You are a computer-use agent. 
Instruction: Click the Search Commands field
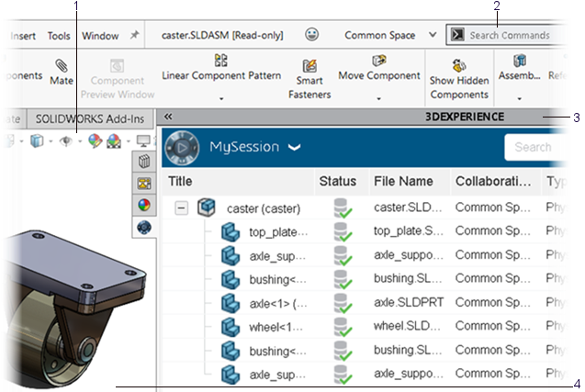click(510, 36)
